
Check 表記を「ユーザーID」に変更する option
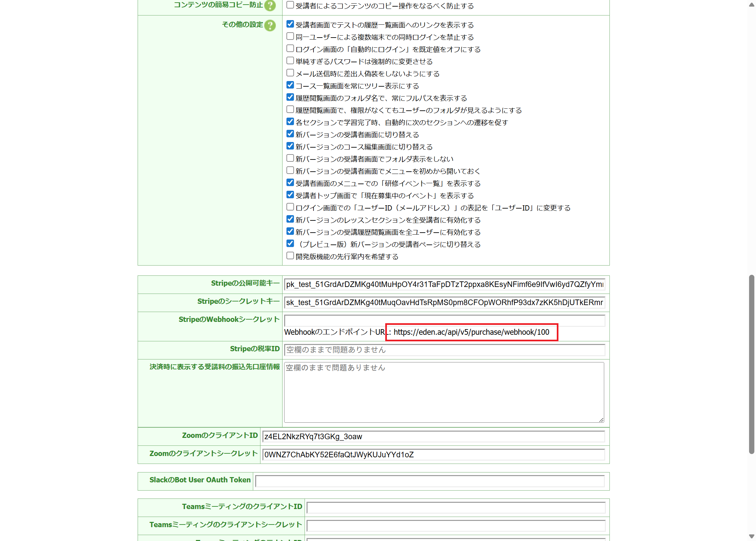(290, 207)
